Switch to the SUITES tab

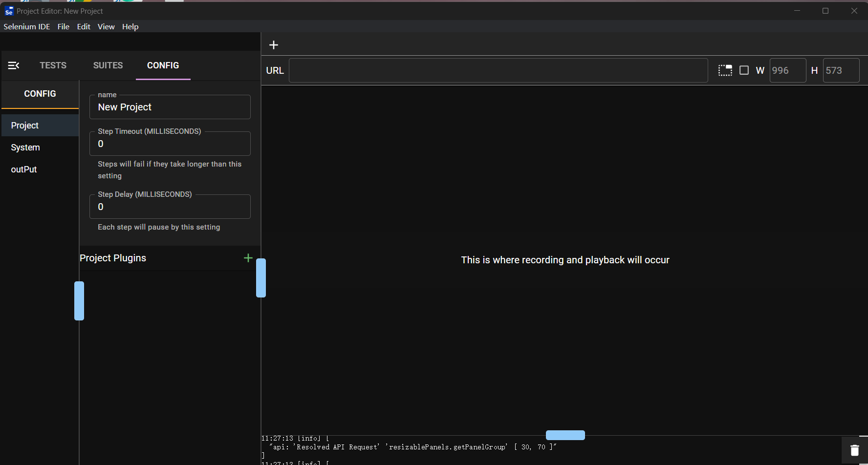(108, 65)
